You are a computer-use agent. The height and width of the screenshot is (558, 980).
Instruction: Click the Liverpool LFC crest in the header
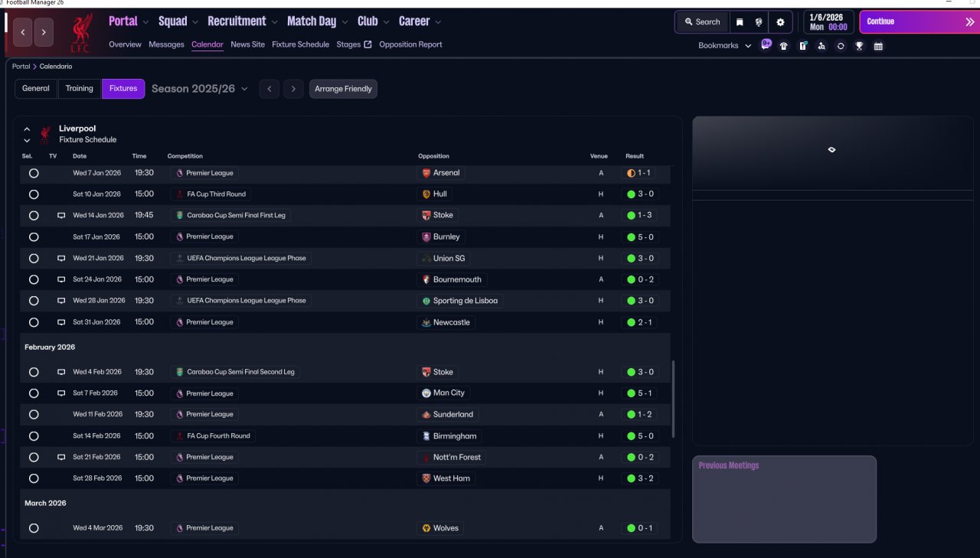tap(81, 33)
